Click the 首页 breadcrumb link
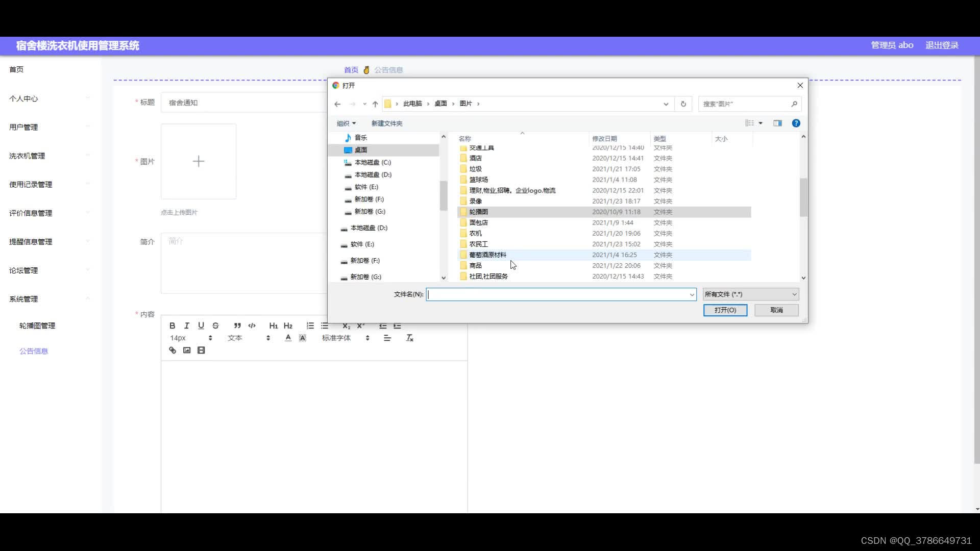 [x=351, y=70]
